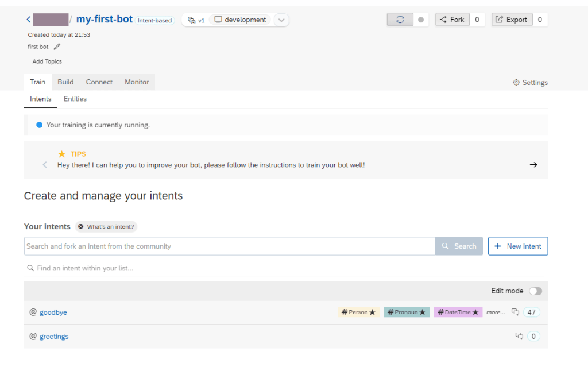
Task: Click the Fork button
Action: tap(452, 20)
